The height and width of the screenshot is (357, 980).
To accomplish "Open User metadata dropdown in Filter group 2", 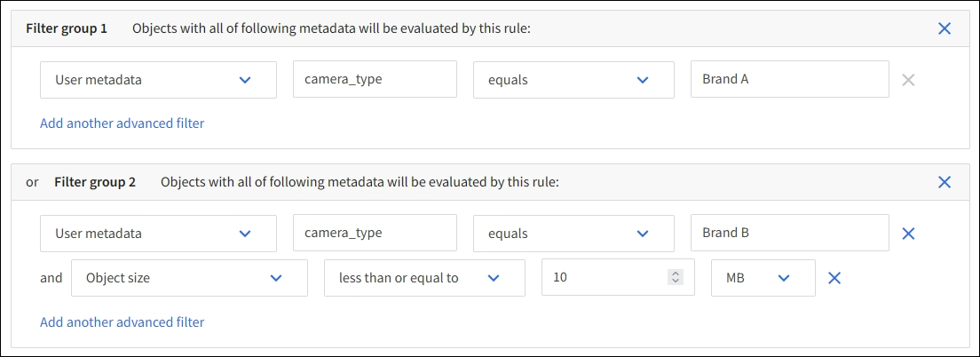I will 158,234.
